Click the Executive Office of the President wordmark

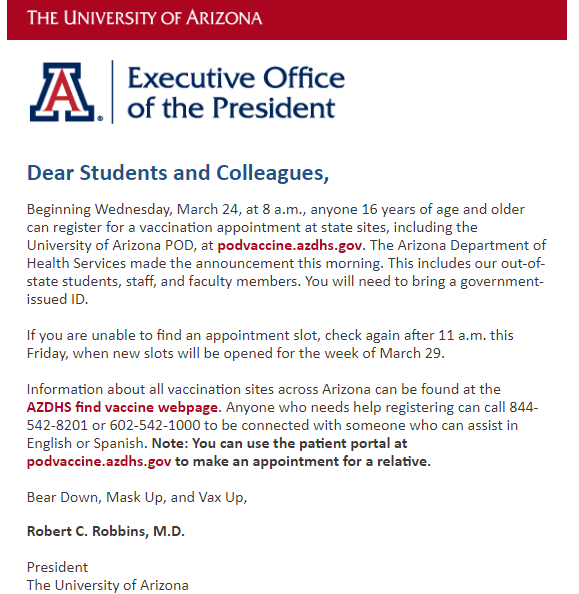pyautogui.click(x=236, y=92)
